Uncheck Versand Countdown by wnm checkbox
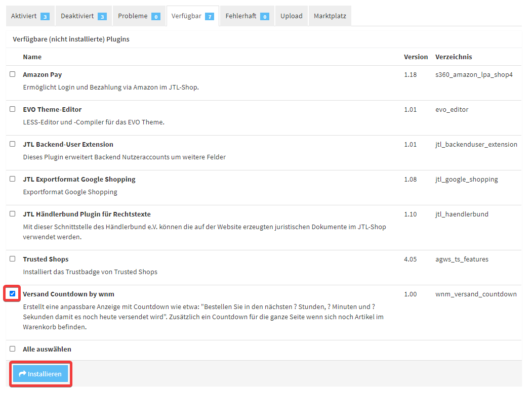 point(13,294)
